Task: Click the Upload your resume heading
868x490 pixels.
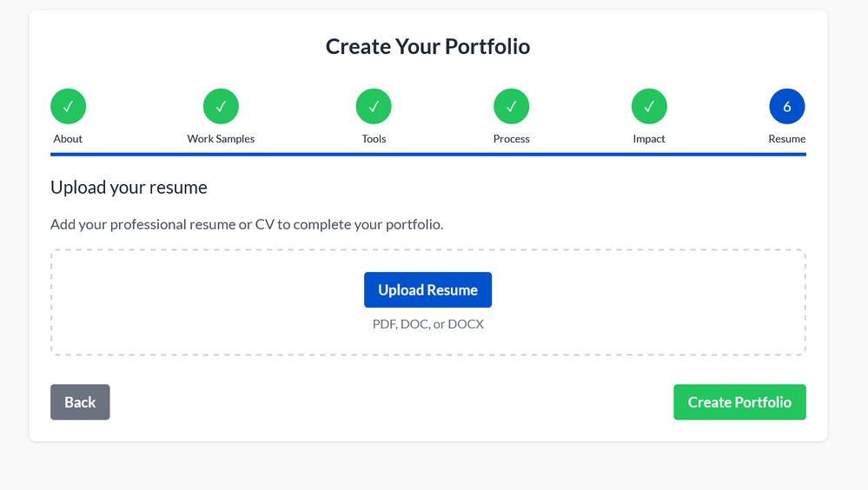Action: 129,188
